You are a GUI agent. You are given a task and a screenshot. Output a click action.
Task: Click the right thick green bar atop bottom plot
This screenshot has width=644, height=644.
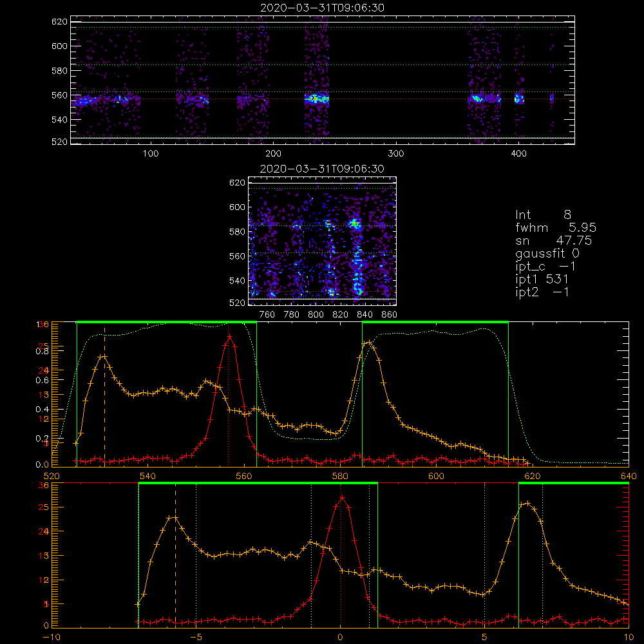[x=574, y=484]
